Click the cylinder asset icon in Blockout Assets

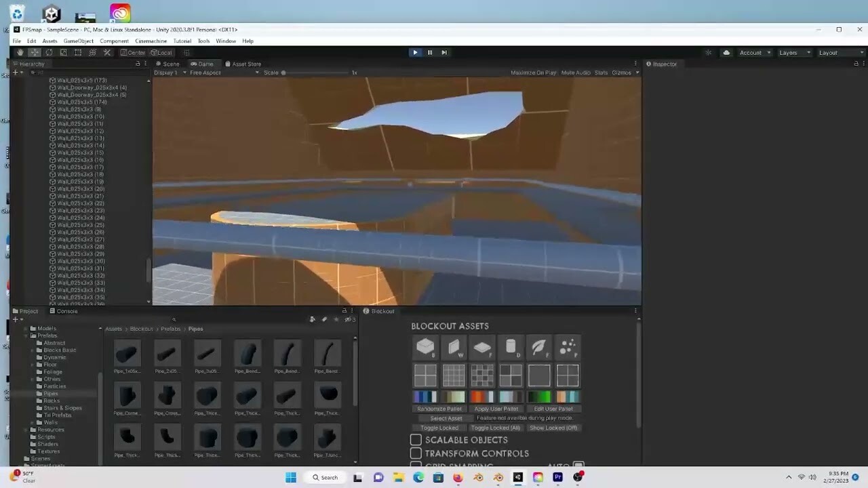[x=511, y=347]
